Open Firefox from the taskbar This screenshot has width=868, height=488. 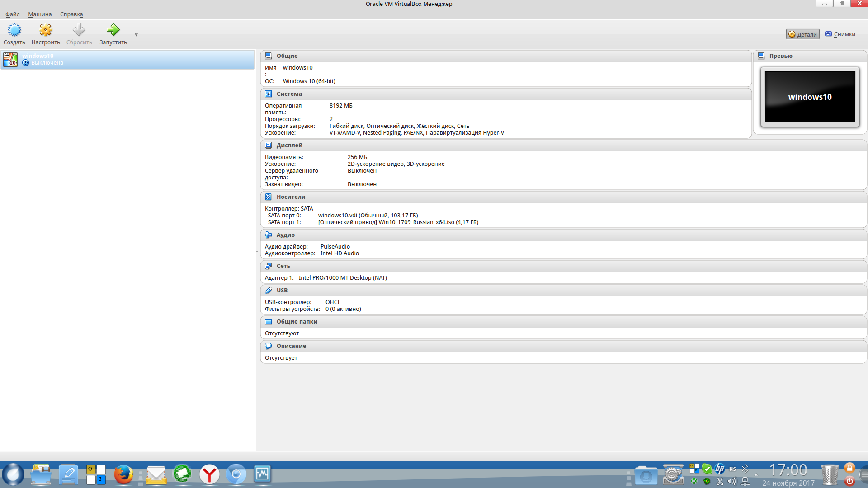(x=123, y=474)
